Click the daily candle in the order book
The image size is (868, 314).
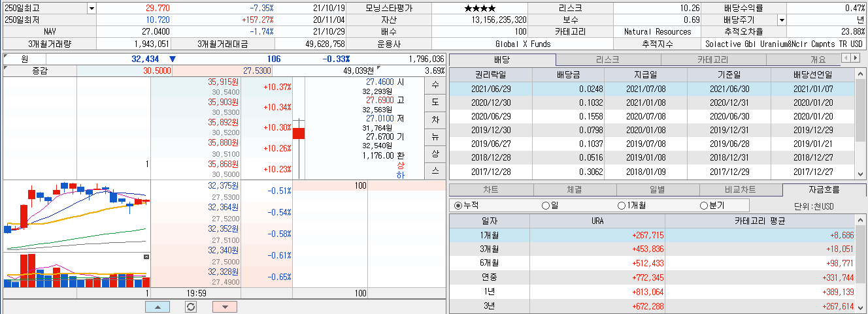(299, 133)
